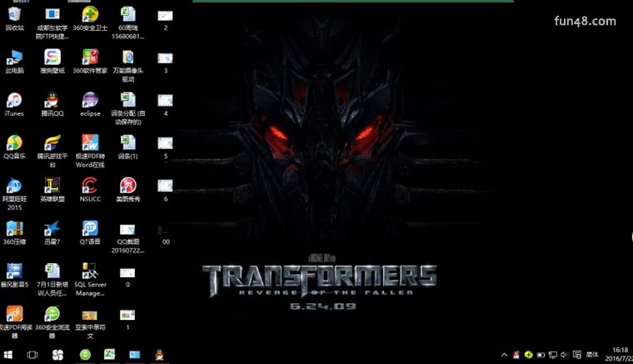
Task: Open the 阿里旺旺 2015 desktop shortcut
Action: pyautogui.click(x=14, y=186)
